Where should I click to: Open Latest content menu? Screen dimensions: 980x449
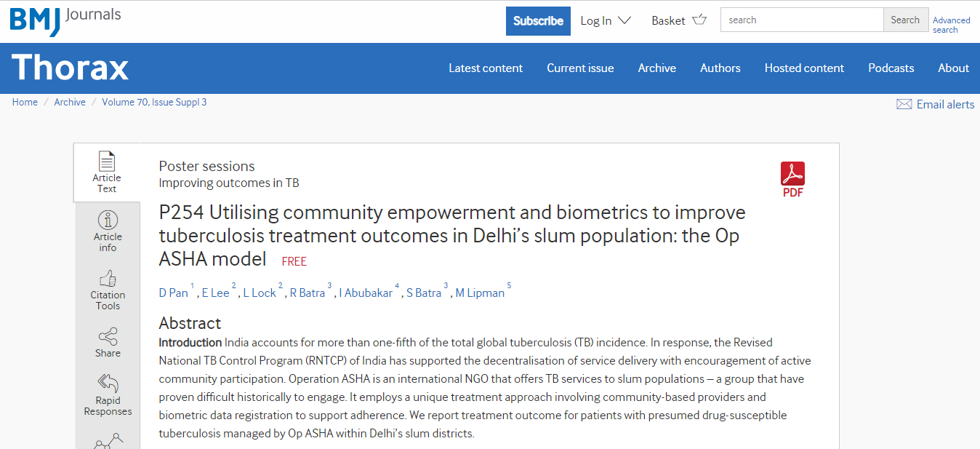pos(486,68)
